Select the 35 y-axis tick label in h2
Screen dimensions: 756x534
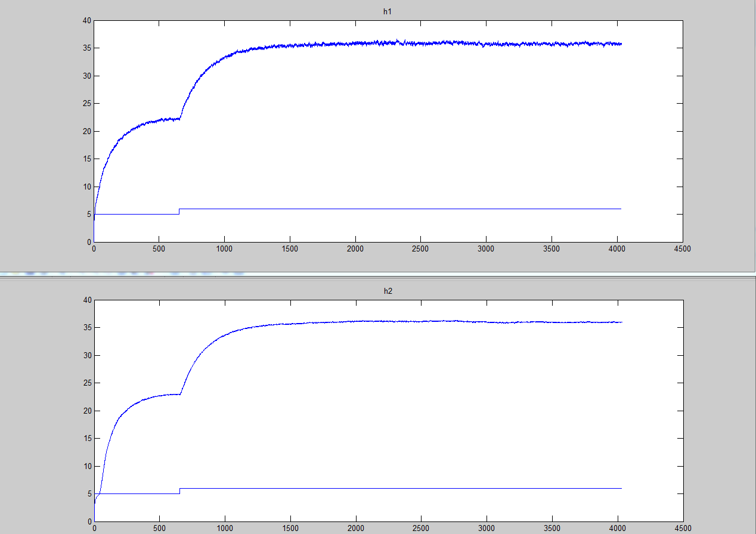point(87,328)
